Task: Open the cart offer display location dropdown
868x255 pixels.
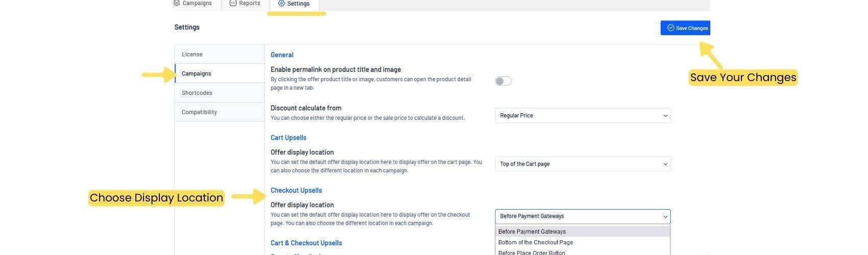Action: (x=583, y=164)
